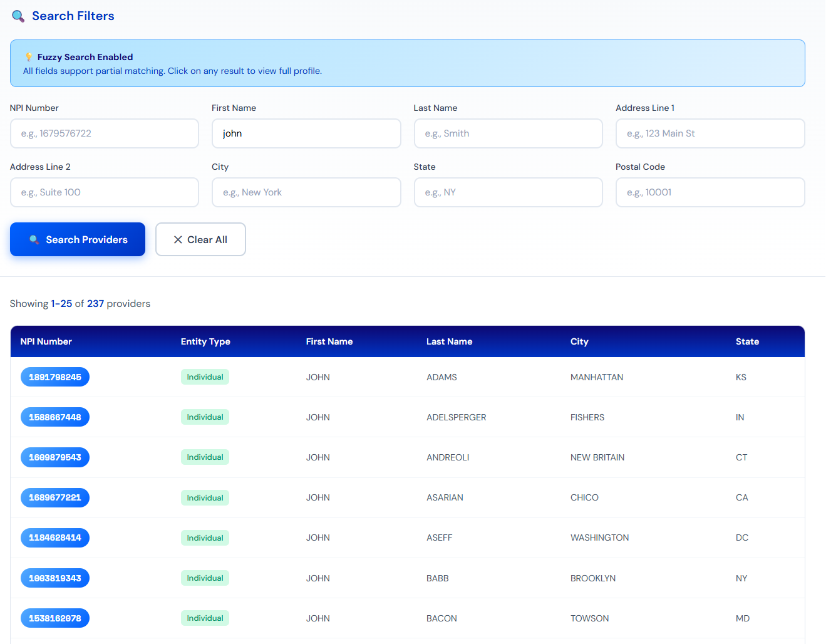Click the NPI Number column header
The image size is (826, 644).
(46, 341)
